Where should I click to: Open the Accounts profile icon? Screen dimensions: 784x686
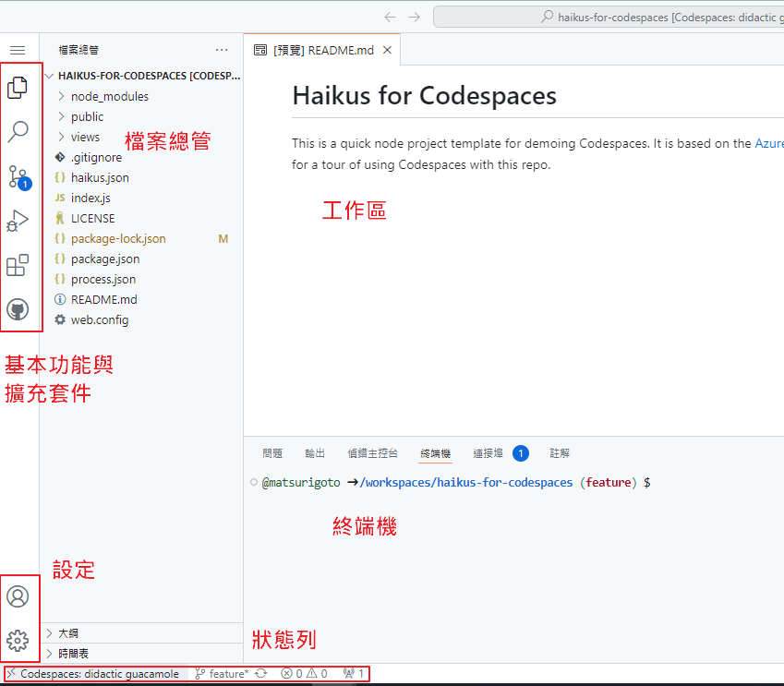[18, 596]
